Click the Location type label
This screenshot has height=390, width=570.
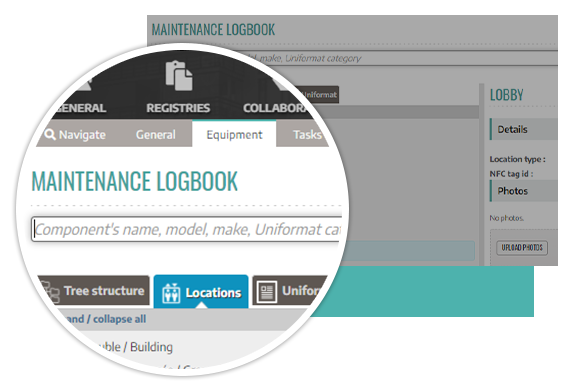tap(517, 159)
